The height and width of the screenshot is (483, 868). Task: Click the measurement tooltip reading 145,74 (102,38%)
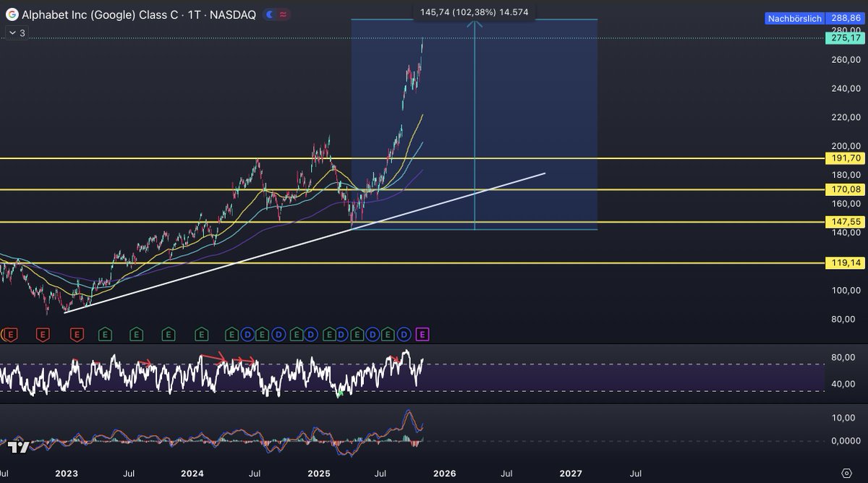tap(473, 12)
